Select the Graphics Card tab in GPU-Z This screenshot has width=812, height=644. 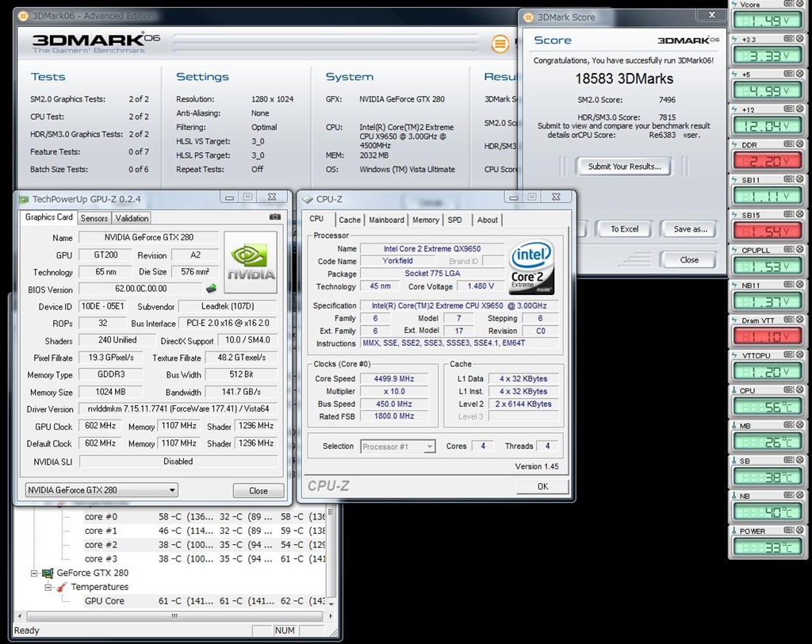pos(48,217)
